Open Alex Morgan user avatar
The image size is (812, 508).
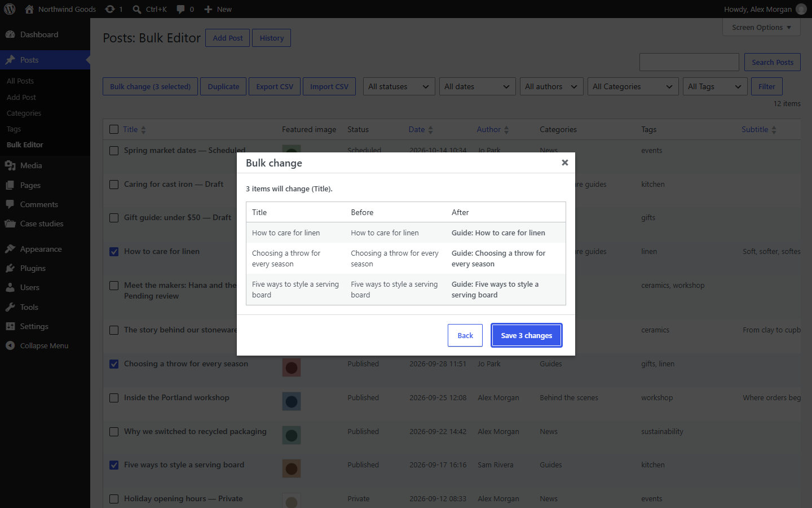click(801, 9)
